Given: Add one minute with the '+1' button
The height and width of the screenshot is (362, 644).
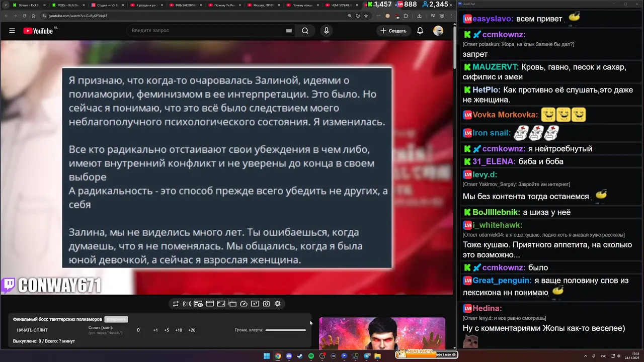Looking at the screenshot, I should click(x=155, y=330).
